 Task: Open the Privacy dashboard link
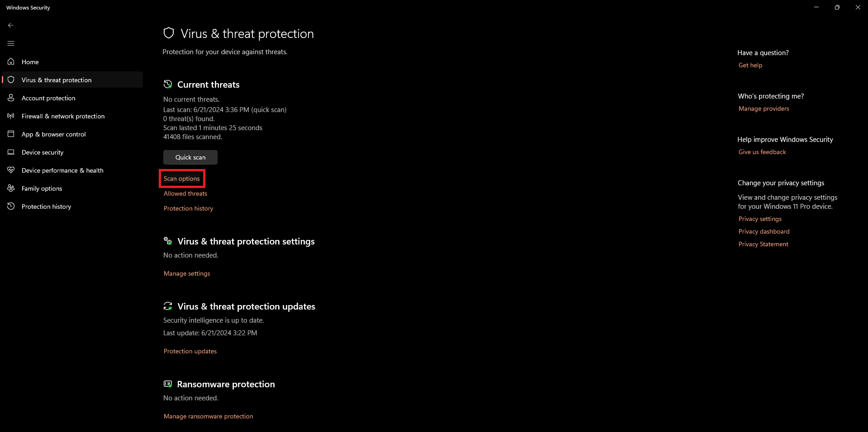pos(764,231)
